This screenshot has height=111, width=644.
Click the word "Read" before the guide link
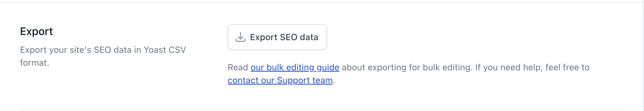(x=238, y=67)
